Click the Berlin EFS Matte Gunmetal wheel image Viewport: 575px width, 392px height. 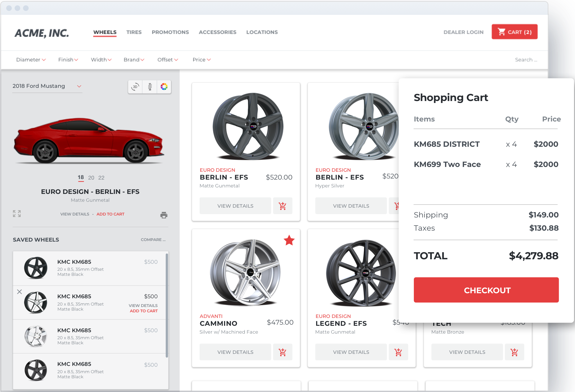pos(248,126)
